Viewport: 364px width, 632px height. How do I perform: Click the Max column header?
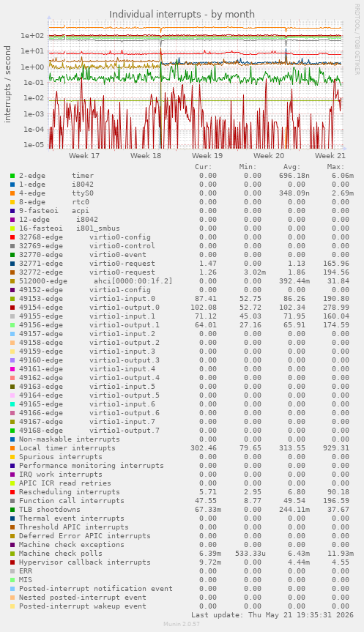click(335, 167)
